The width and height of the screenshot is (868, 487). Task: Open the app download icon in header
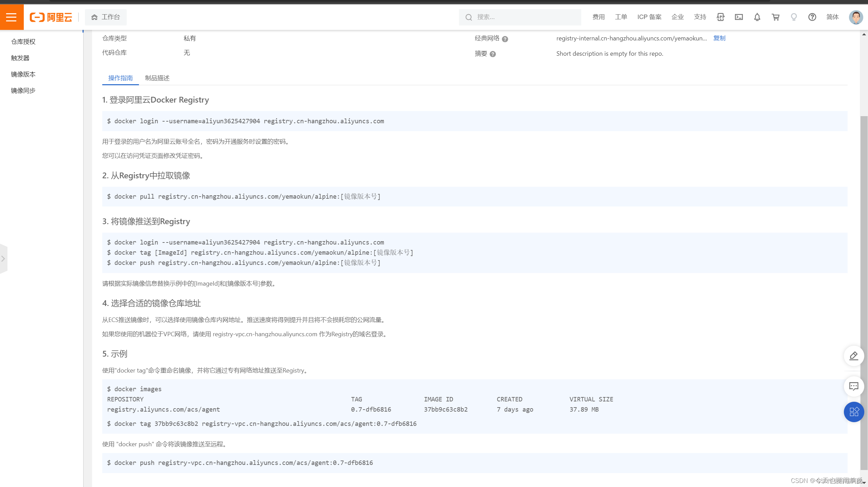[x=721, y=17]
